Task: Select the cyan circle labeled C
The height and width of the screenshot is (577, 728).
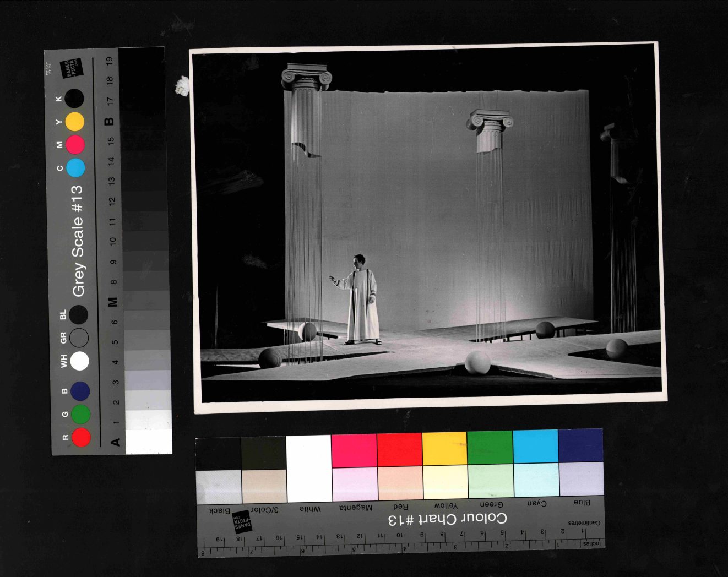Action: click(x=75, y=167)
